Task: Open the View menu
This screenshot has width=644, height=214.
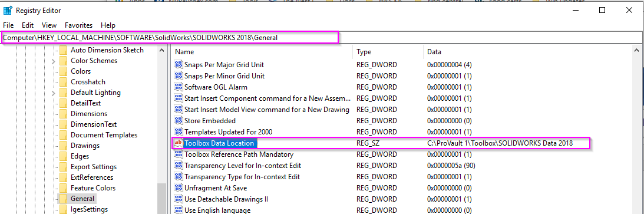Action: 49,25
